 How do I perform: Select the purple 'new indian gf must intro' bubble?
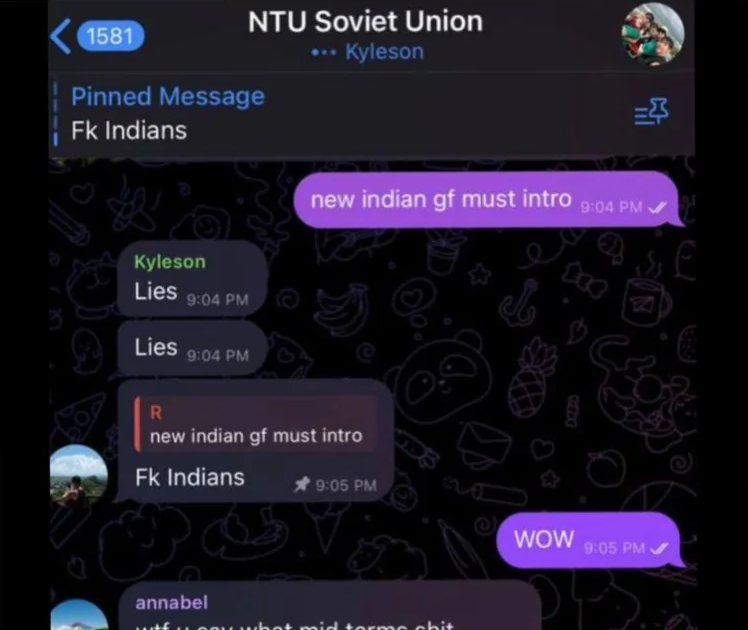pos(488,199)
